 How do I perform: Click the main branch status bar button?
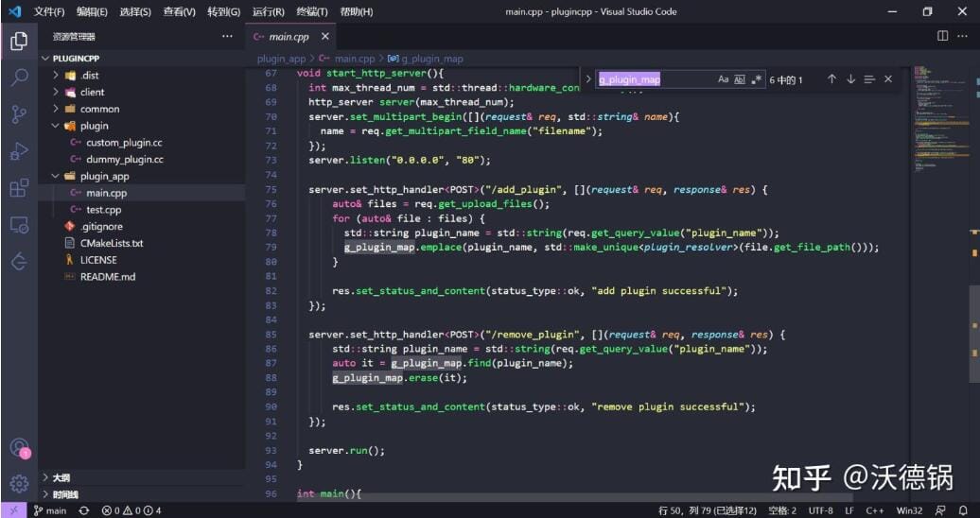pos(50,510)
